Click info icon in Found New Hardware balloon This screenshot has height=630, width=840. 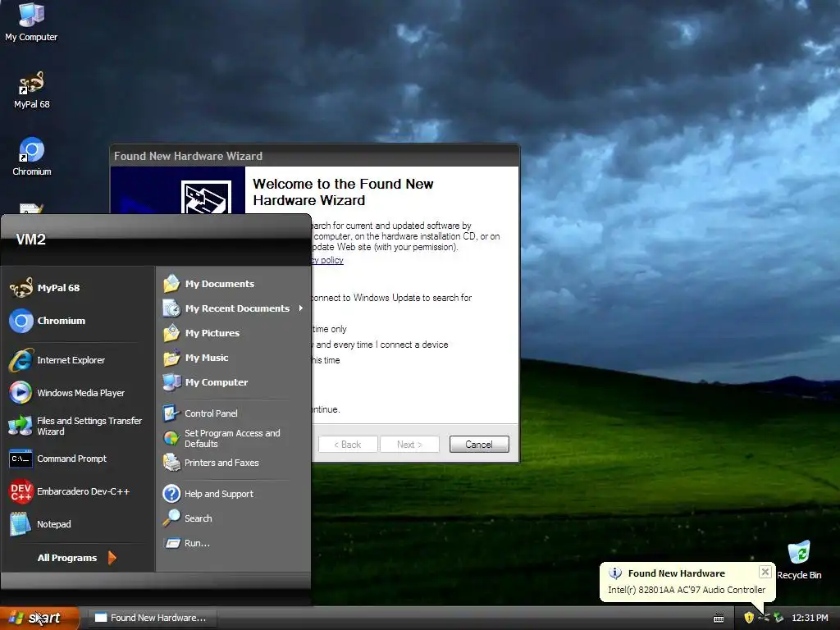pos(615,573)
